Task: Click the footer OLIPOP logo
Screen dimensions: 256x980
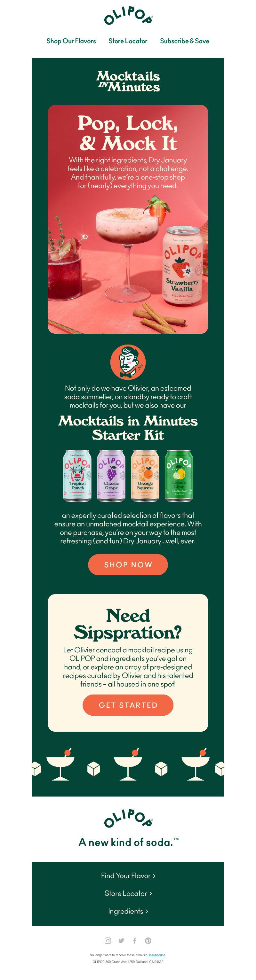Action: pyautogui.click(x=128, y=818)
